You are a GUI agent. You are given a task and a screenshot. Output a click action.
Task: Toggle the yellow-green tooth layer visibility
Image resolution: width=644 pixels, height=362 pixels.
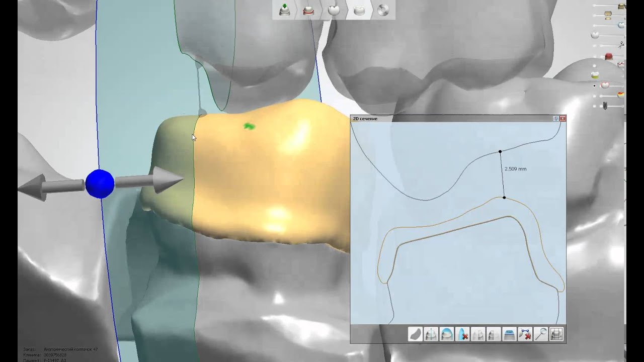pyautogui.click(x=596, y=75)
